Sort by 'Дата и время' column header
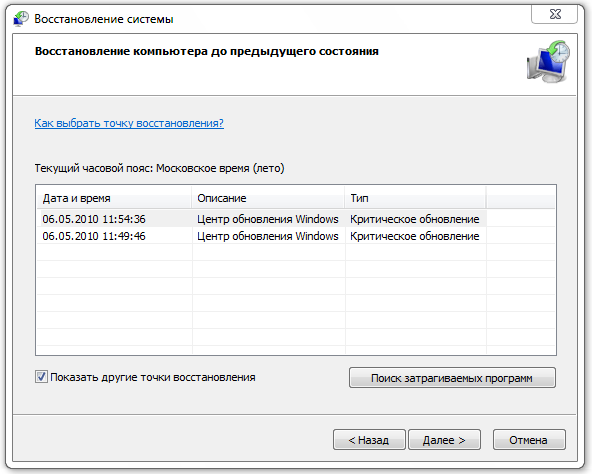 click(114, 198)
